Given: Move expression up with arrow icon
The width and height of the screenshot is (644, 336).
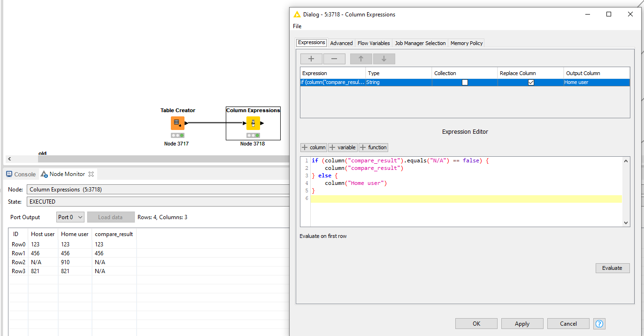Looking at the screenshot, I should pos(360,59).
